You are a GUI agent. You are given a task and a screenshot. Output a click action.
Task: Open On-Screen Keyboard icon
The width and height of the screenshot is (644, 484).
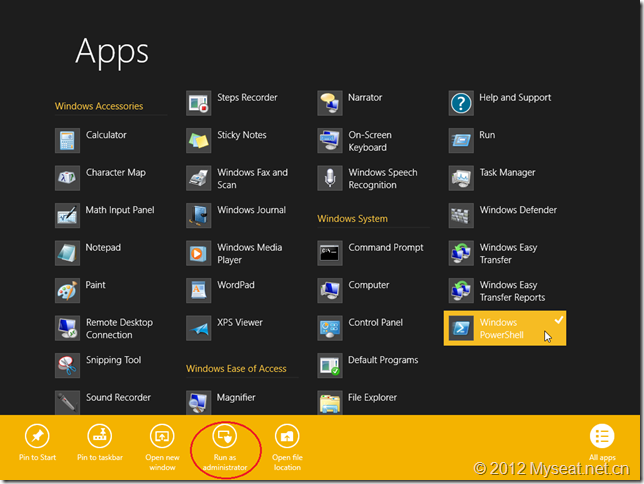[x=330, y=141]
